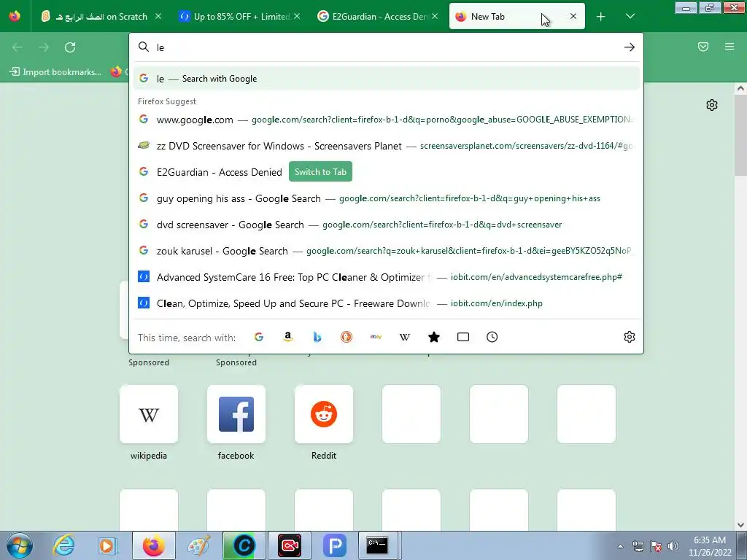The image size is (747, 560).
Task: Click the volume speaker tray icon
Action: click(673, 546)
